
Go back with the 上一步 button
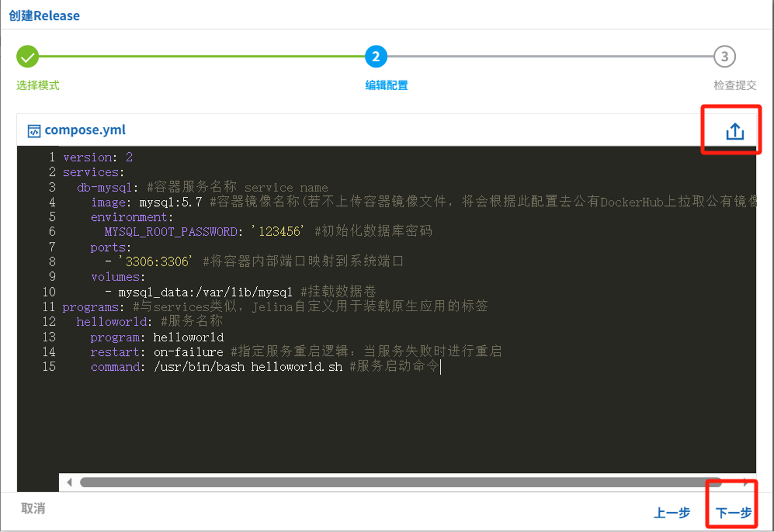672,513
